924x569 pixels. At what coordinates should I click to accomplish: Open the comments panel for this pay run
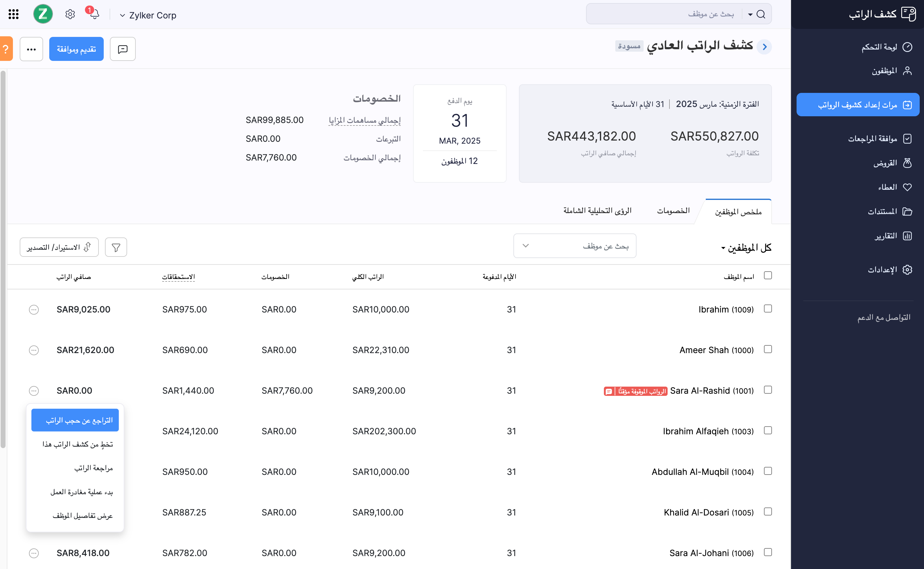[123, 49]
